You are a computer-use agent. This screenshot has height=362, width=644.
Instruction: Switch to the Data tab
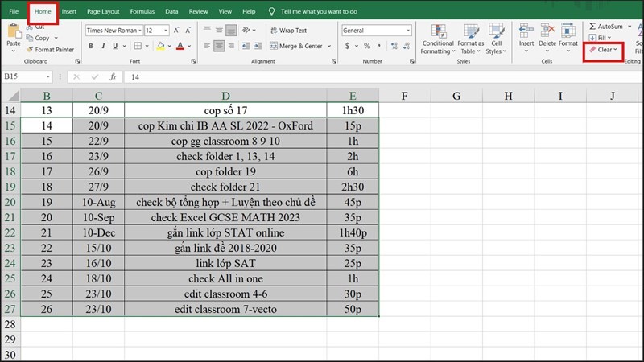pos(171,11)
